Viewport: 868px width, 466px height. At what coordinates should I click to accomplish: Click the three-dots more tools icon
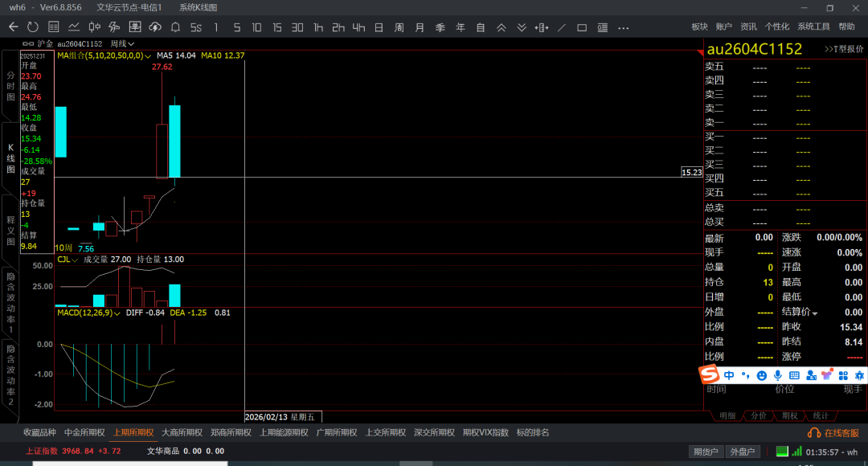pos(623,27)
